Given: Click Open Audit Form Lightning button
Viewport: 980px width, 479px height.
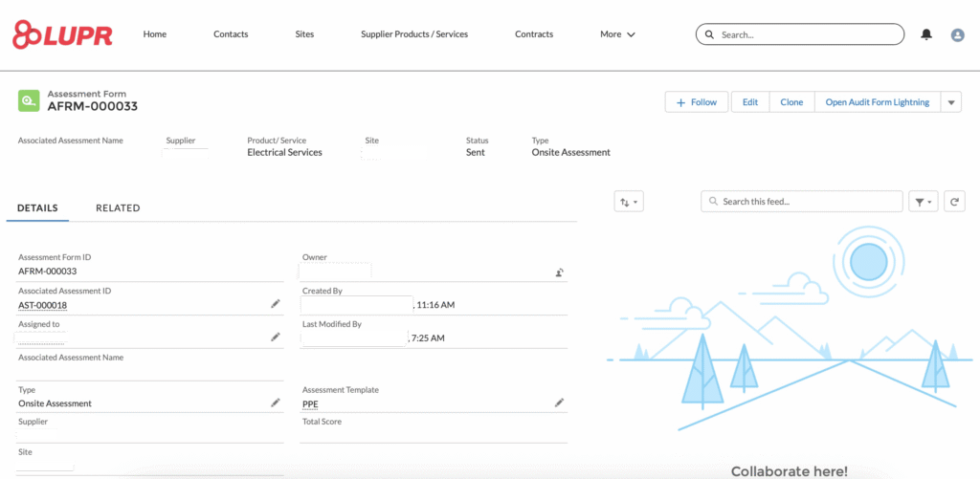Looking at the screenshot, I should [x=877, y=102].
